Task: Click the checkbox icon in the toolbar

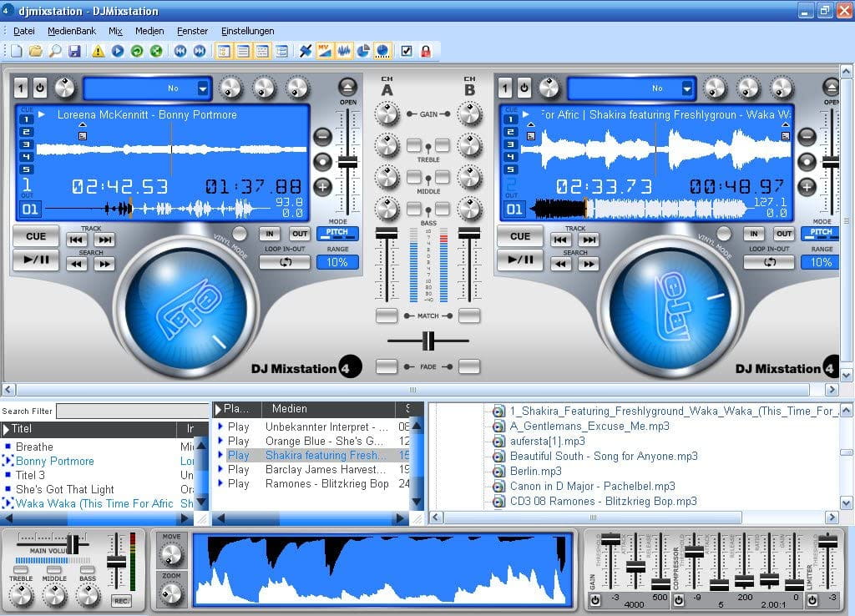Action: [405, 50]
